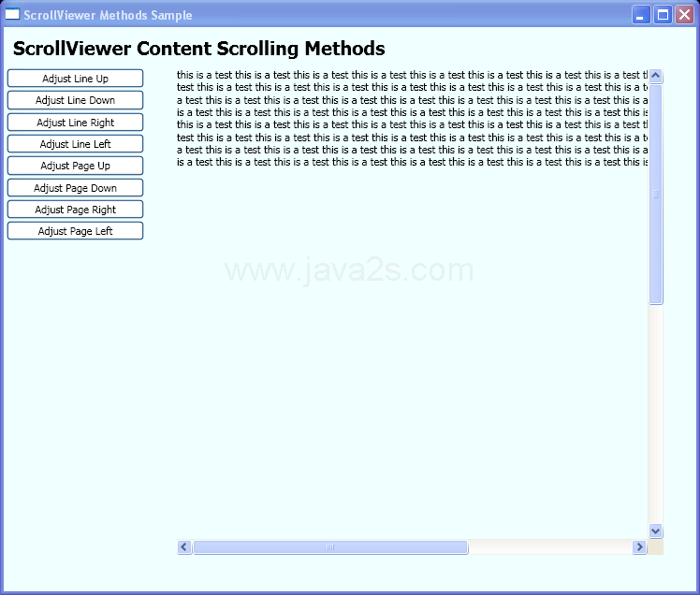Screen dimensions: 700x595
Task: Click the horizontal scrollbar track right of thumb
Action: click(x=550, y=546)
